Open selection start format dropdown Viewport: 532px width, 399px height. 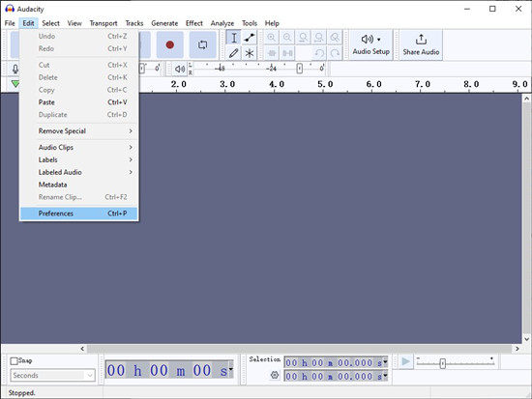coord(385,362)
